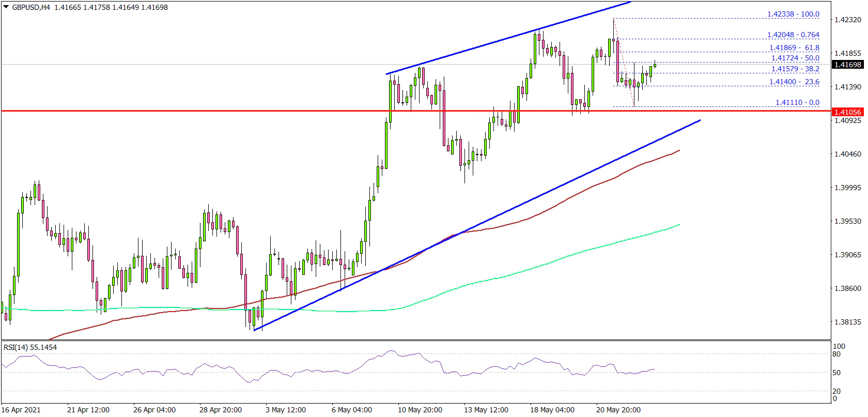Select the current price tag 1.41698
The image size is (868, 417).
coord(848,65)
